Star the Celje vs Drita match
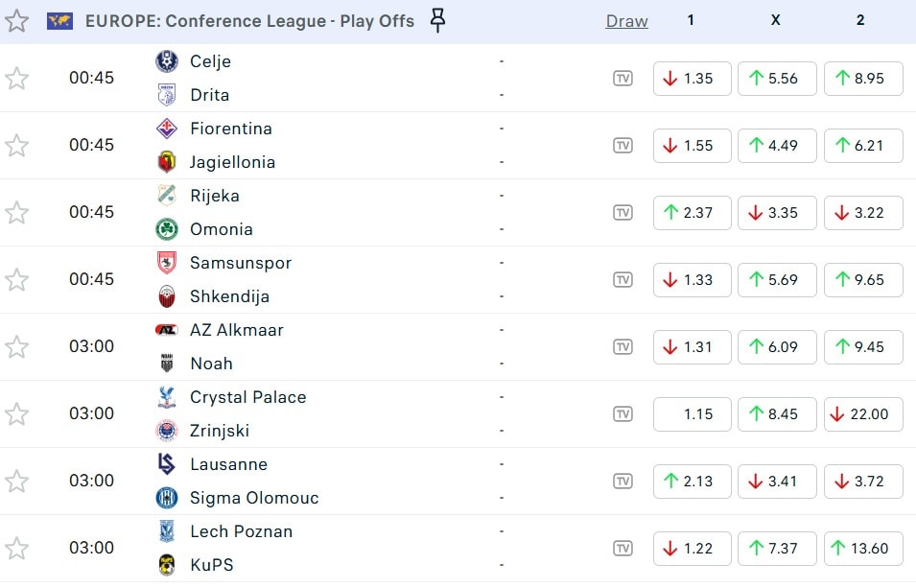 pos(16,79)
